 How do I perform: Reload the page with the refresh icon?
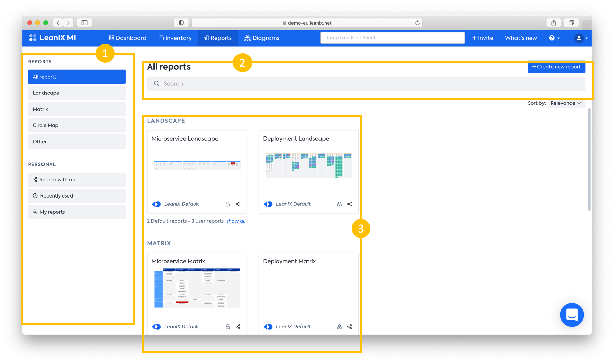[417, 23]
